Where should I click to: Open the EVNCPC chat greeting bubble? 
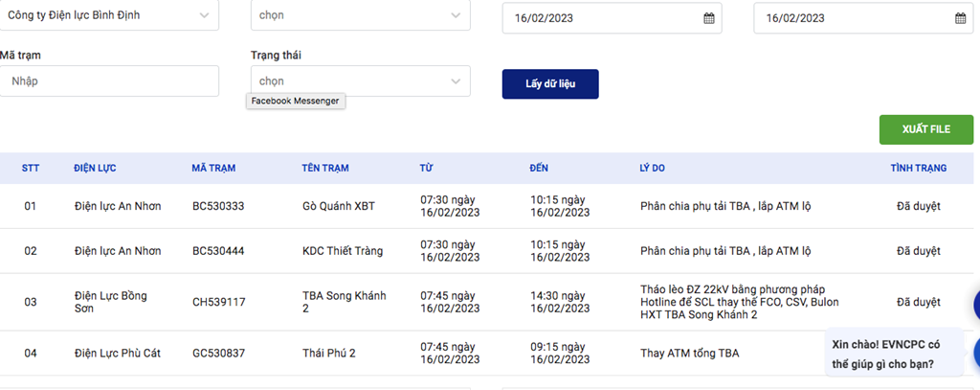885,354
